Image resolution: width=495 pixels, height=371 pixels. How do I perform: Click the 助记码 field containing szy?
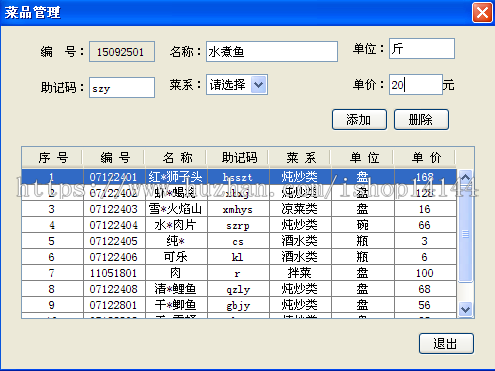[122, 88]
